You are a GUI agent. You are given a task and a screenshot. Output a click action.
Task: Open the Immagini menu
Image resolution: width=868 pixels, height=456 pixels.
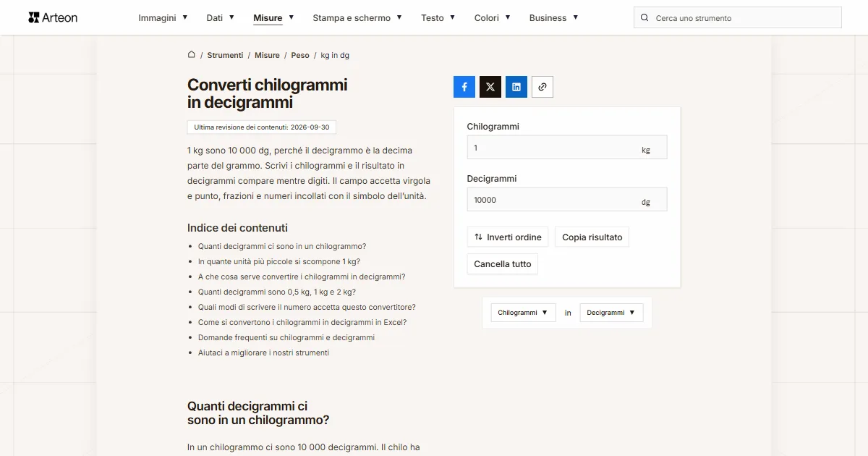(163, 17)
